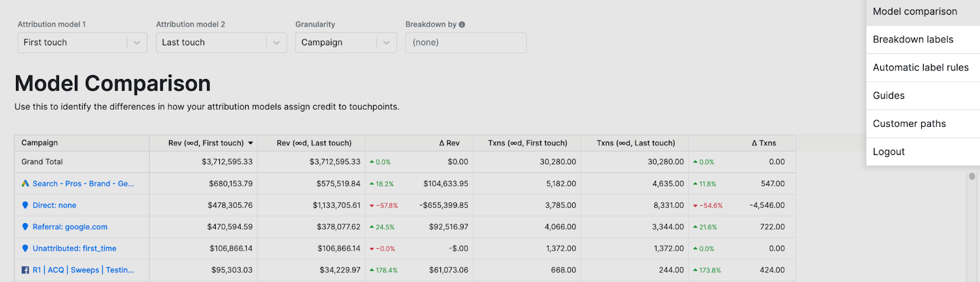Click the sort arrow on Rev First touch column
This screenshot has height=282, width=980.
(251, 143)
